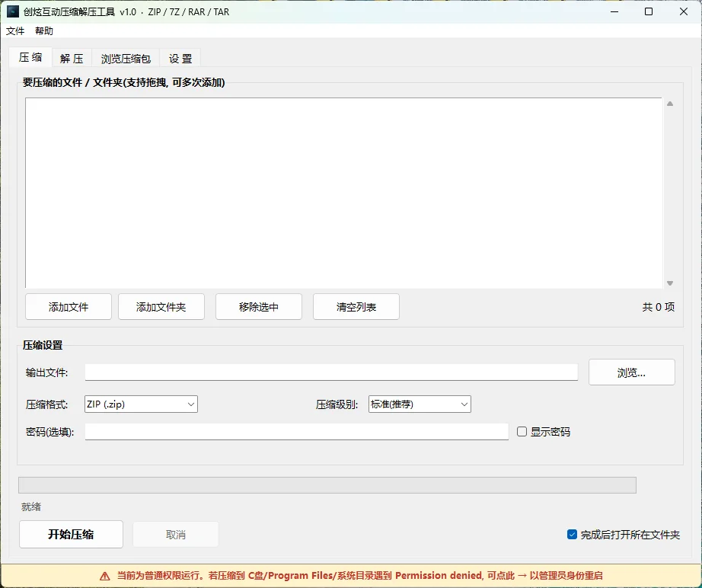Viewport: 702px width, 588px height.
Task: Open the 帮助 menu
Action: (x=44, y=31)
